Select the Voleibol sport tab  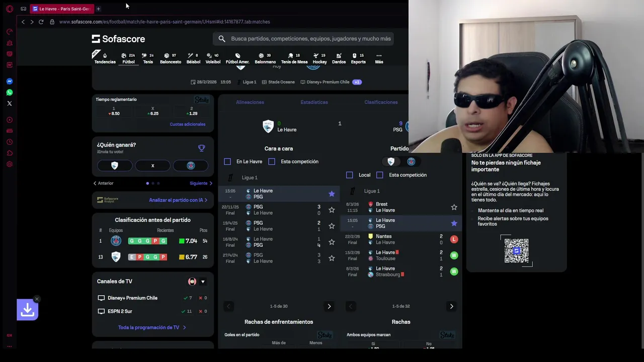pos(213,58)
